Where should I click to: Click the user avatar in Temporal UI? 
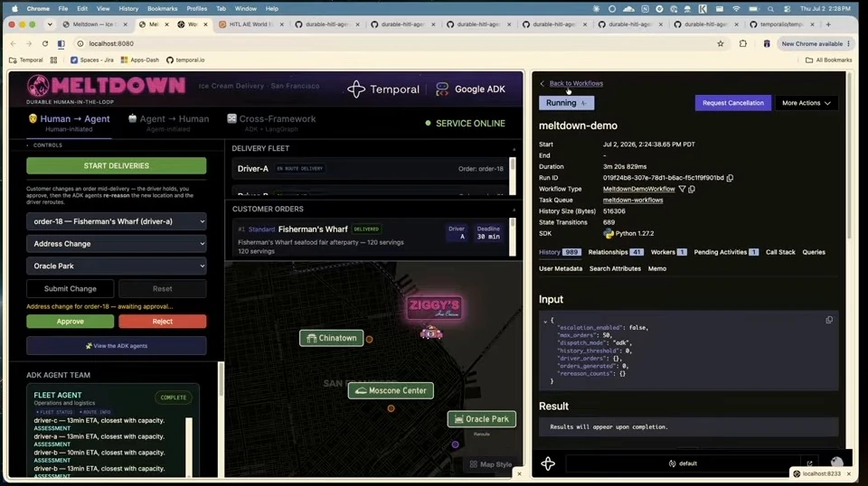836,463
